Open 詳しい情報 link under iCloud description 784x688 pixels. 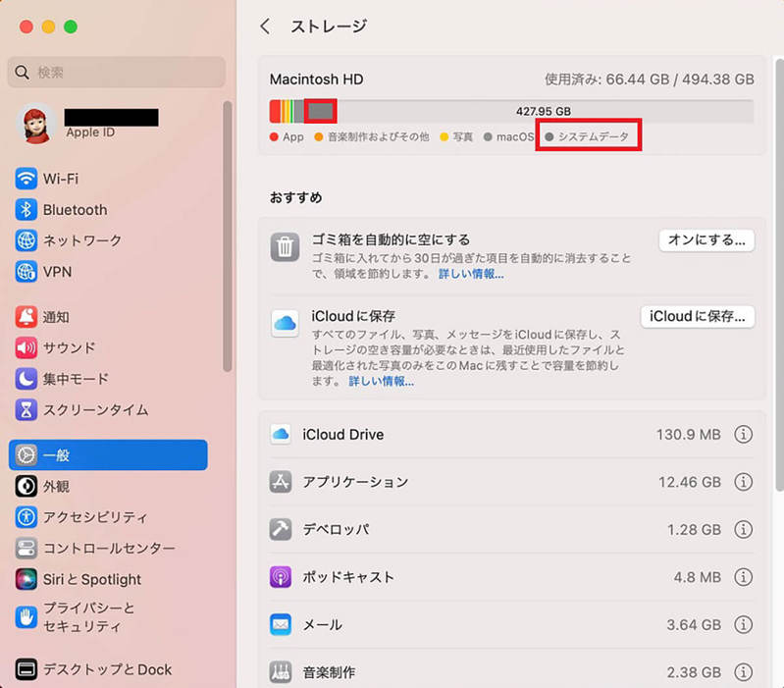(x=381, y=382)
